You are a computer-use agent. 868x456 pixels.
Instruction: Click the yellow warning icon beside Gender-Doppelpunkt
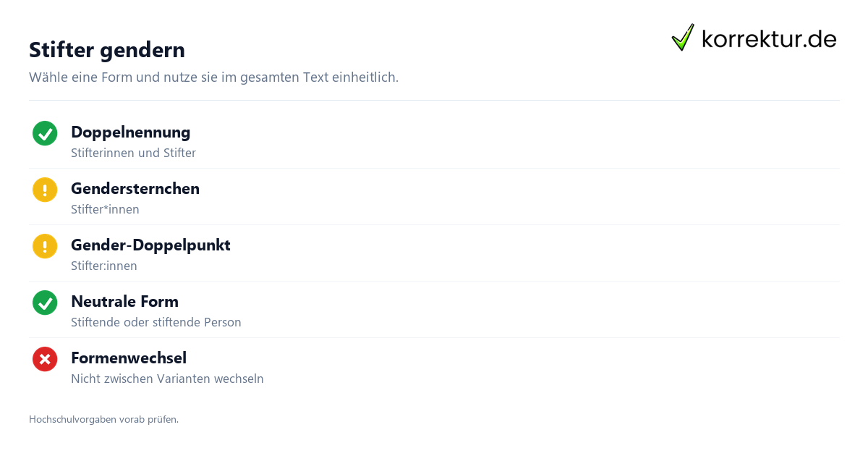(45, 246)
